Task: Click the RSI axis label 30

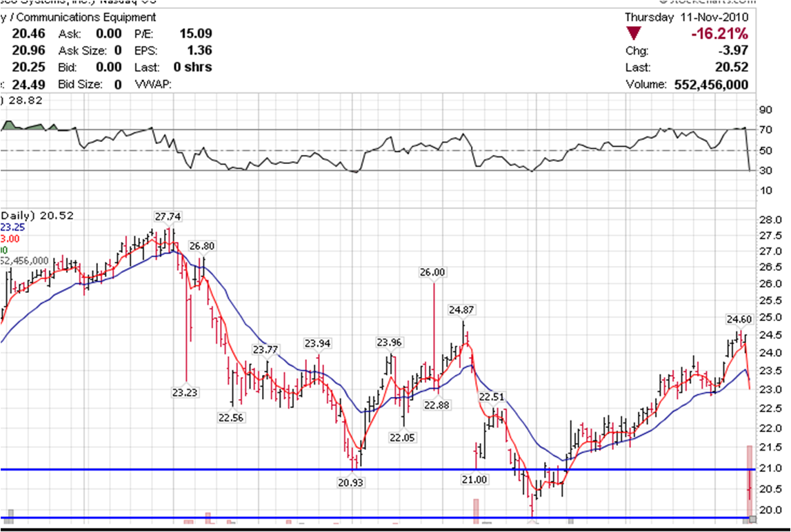Action: [x=765, y=170]
